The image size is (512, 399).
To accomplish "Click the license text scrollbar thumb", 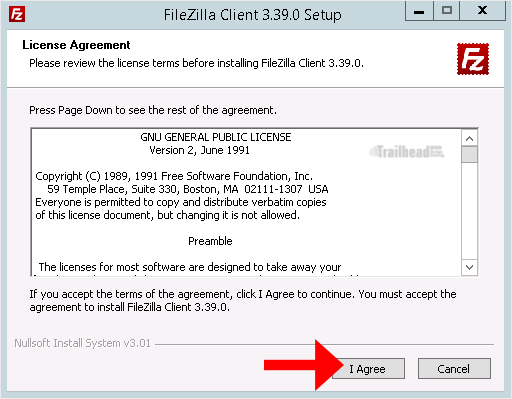I will coord(469,155).
